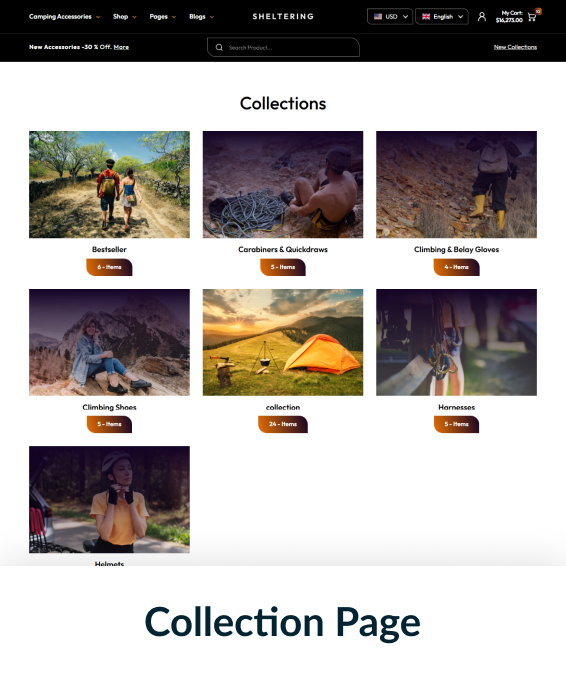
Task: Click the UK flag icon
Action: coord(426,17)
